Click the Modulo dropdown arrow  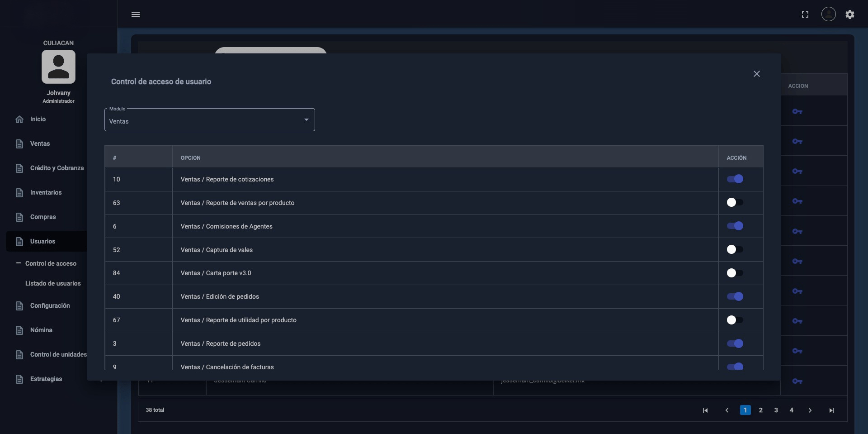(306, 120)
